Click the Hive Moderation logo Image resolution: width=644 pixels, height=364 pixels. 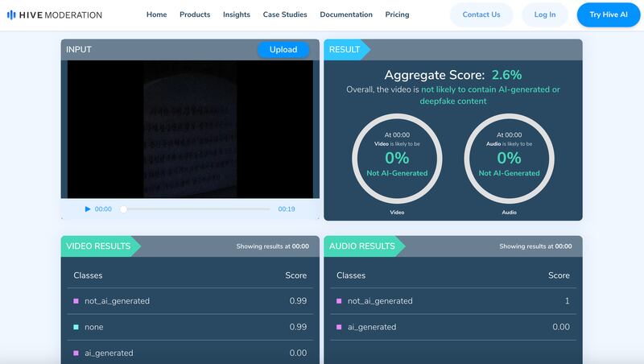click(54, 14)
